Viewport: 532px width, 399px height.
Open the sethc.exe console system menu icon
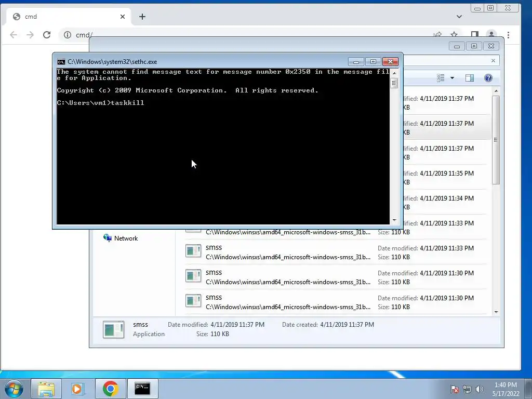coord(61,62)
